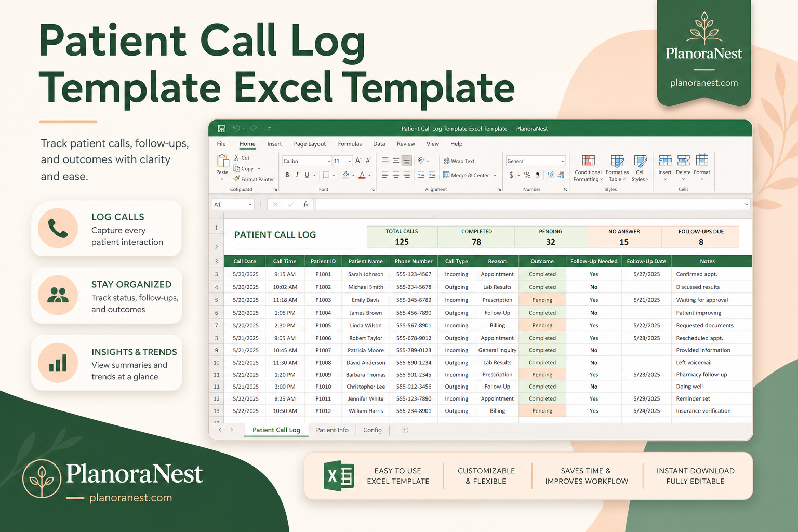
Task: Click the center text icon
Action: (x=396, y=175)
